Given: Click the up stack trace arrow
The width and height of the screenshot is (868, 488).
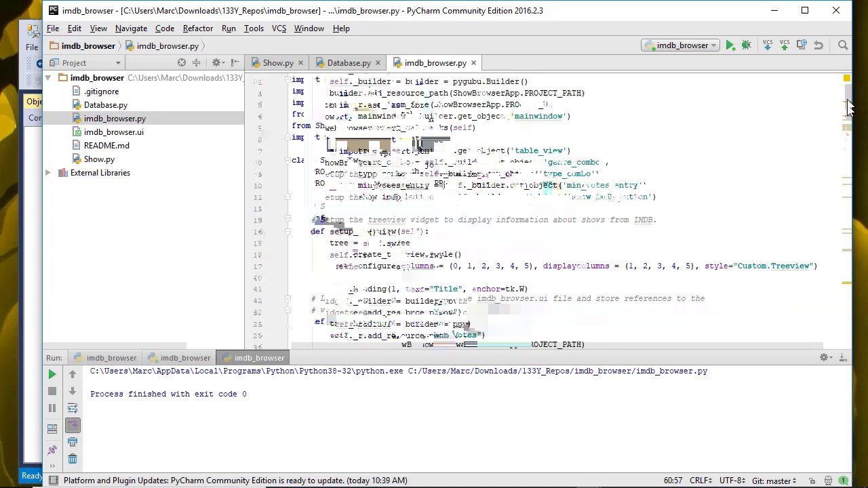Looking at the screenshot, I should tap(73, 374).
